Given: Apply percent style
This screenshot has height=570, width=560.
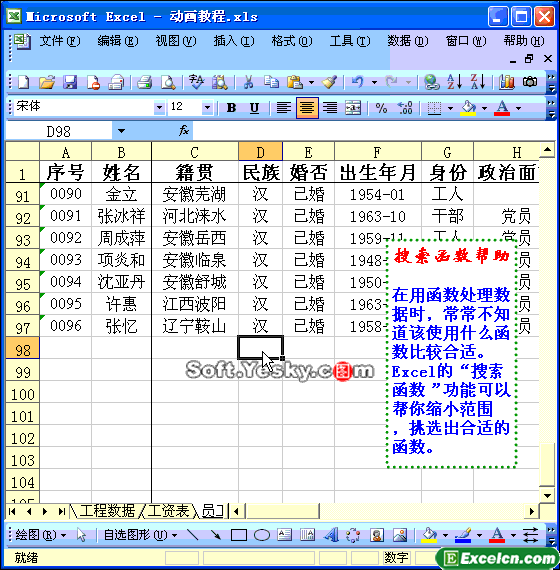Looking at the screenshot, I should [x=381, y=108].
